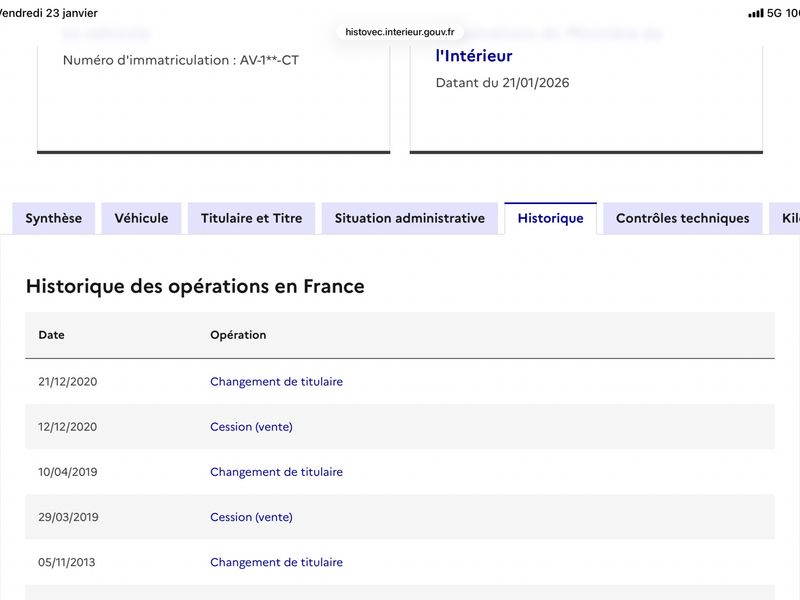This screenshot has height=600, width=800.
Task: Select the date 21/12/2020
Action: (x=67, y=382)
